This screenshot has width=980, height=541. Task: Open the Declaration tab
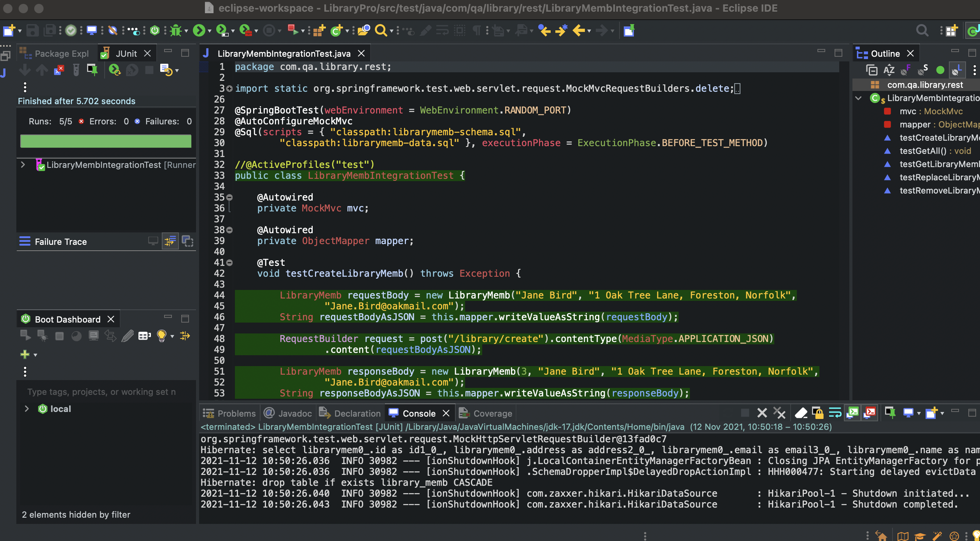tap(350, 413)
